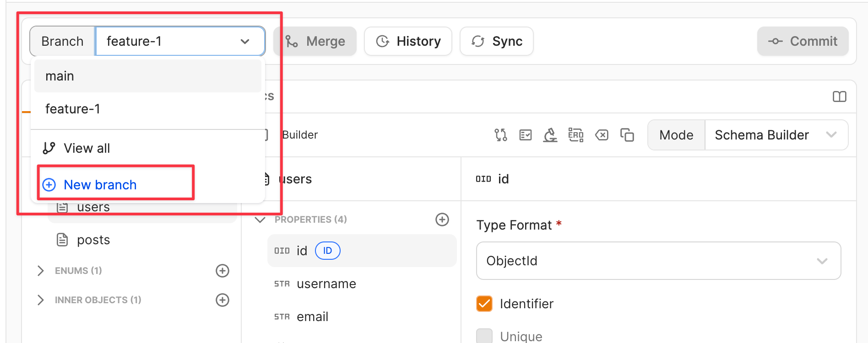Add a new enum with plus icon
This screenshot has height=343, width=868.
(x=222, y=271)
